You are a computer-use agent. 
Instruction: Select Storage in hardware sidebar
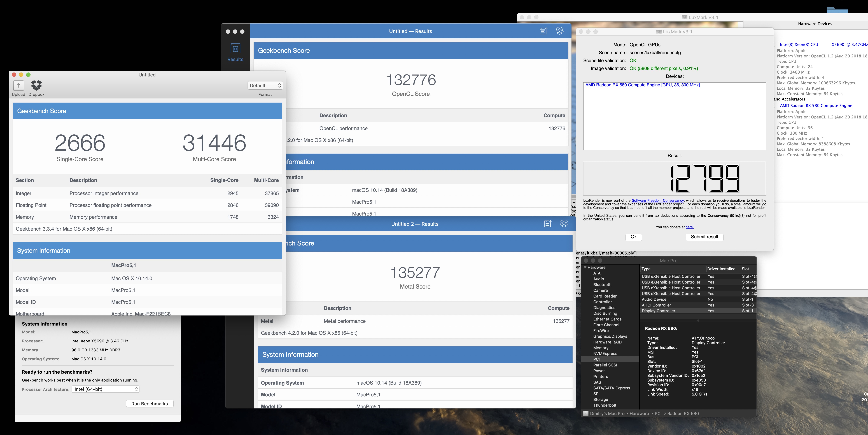[x=600, y=399]
